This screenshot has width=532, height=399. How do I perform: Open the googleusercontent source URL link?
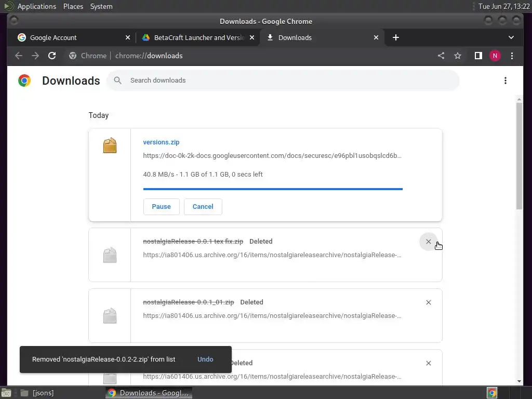point(272,156)
